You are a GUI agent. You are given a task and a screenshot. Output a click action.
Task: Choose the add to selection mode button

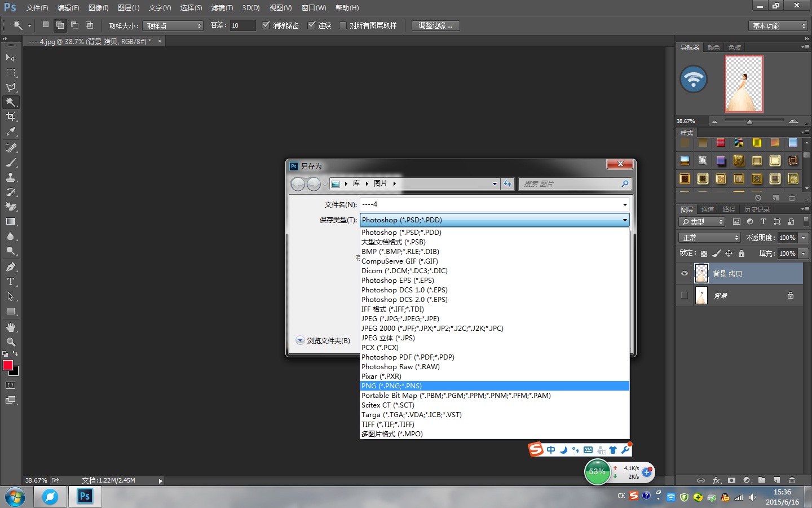tap(60, 25)
